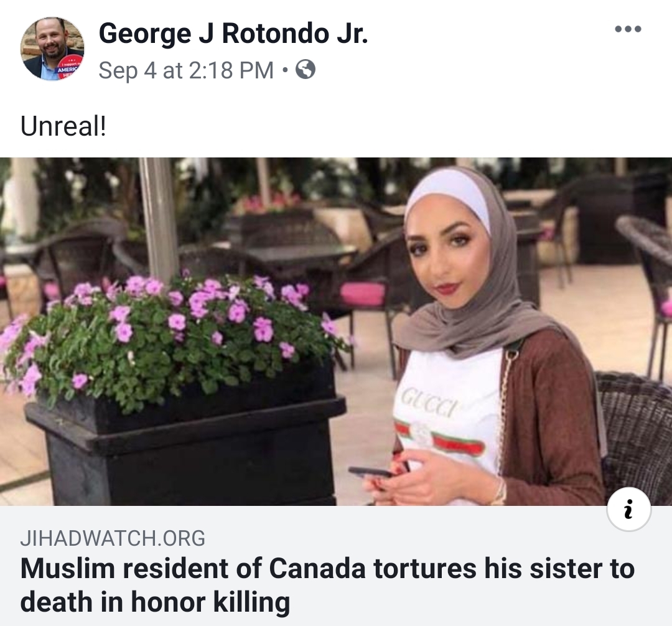Image resolution: width=672 pixels, height=626 pixels.
Task: Open the three-dot post options menu
Action: point(628,29)
